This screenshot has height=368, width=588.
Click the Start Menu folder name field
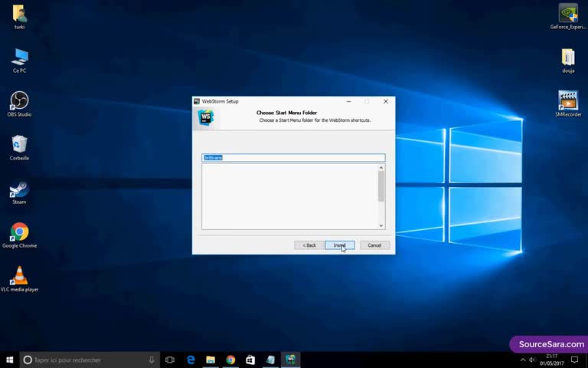click(x=293, y=158)
